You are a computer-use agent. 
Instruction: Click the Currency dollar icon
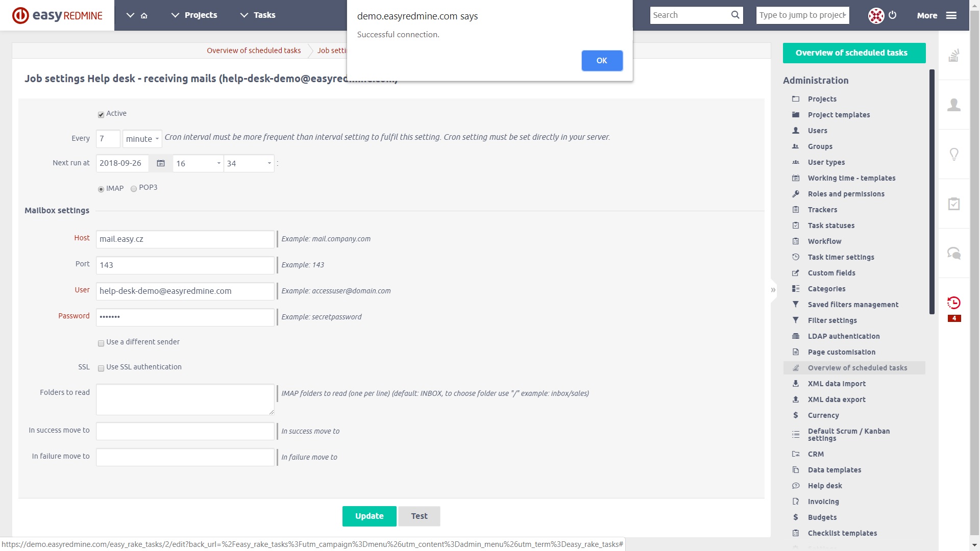coord(796,415)
